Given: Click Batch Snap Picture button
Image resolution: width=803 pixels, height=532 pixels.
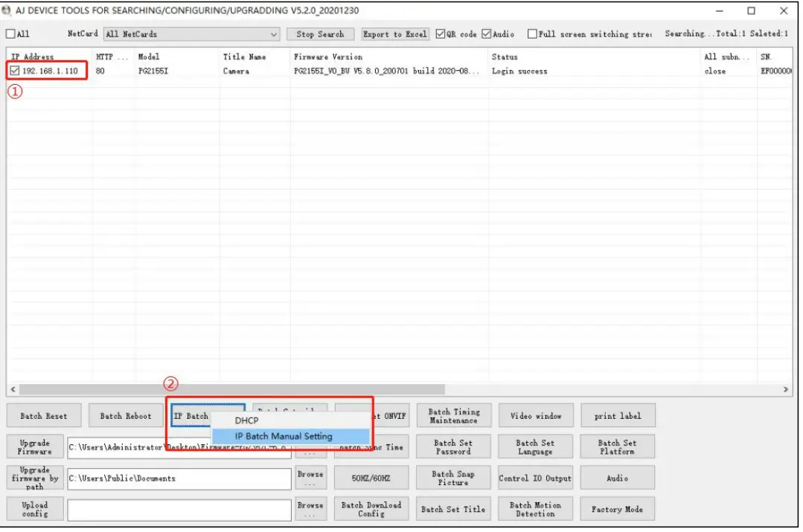Looking at the screenshot, I should pyautogui.click(x=454, y=478).
